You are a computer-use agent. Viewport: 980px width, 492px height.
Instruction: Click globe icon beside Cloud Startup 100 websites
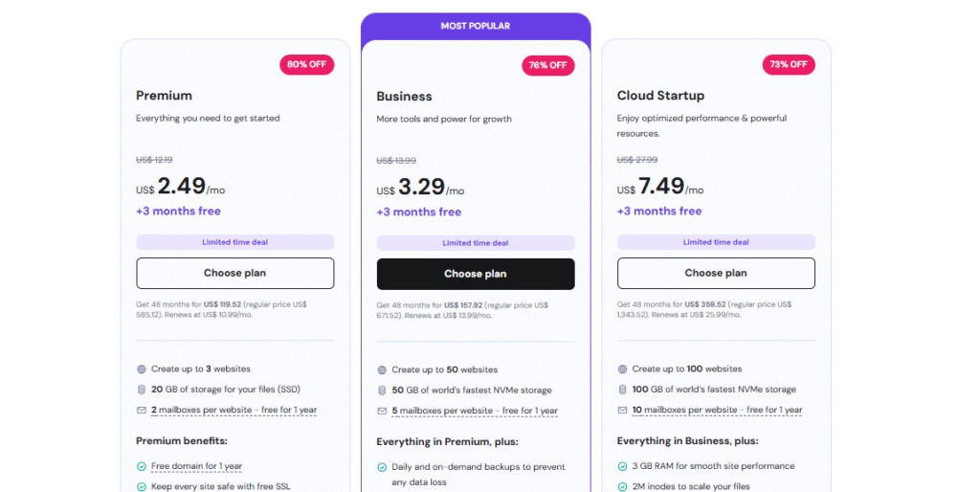[623, 369]
